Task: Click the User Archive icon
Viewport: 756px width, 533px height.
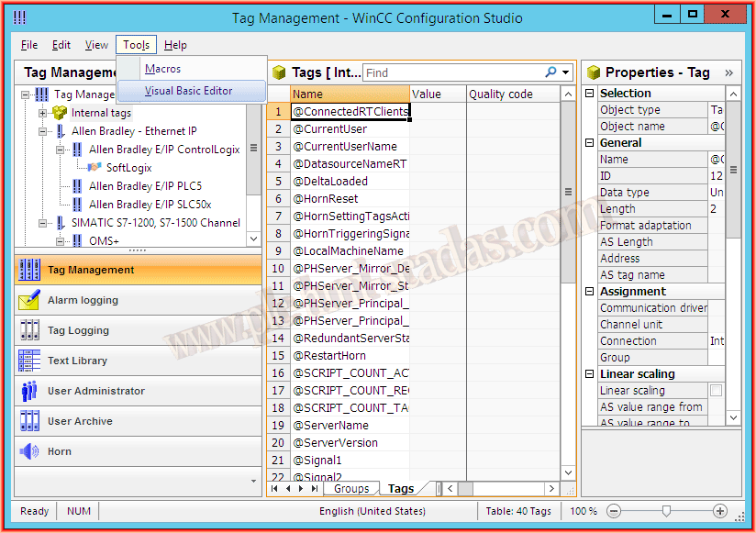Action: tap(29, 421)
